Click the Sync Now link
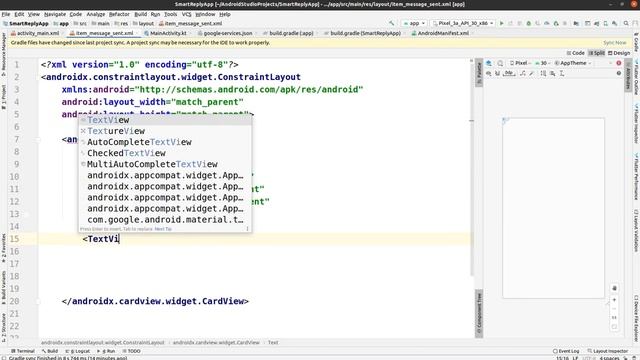The image size is (640, 360). 615,42
